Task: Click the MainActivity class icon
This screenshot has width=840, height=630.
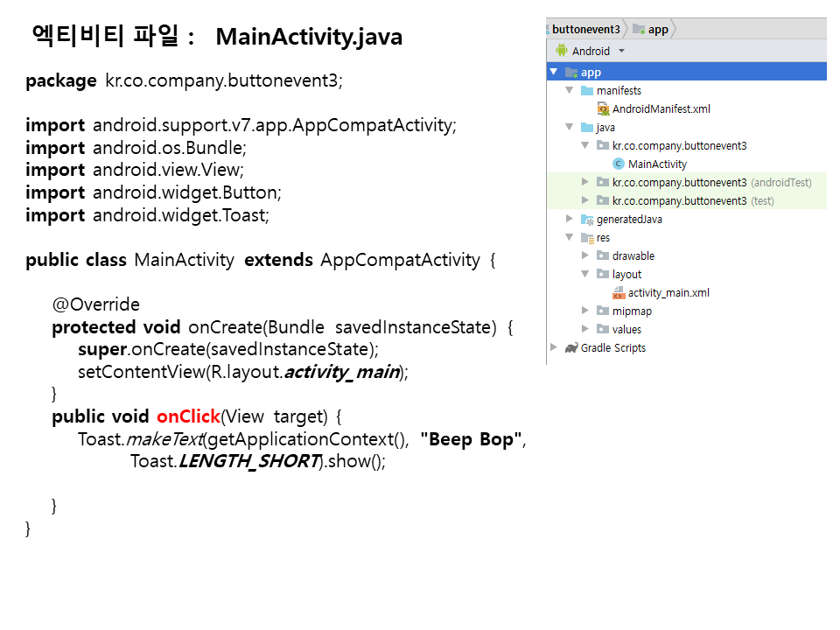Action: [x=619, y=164]
